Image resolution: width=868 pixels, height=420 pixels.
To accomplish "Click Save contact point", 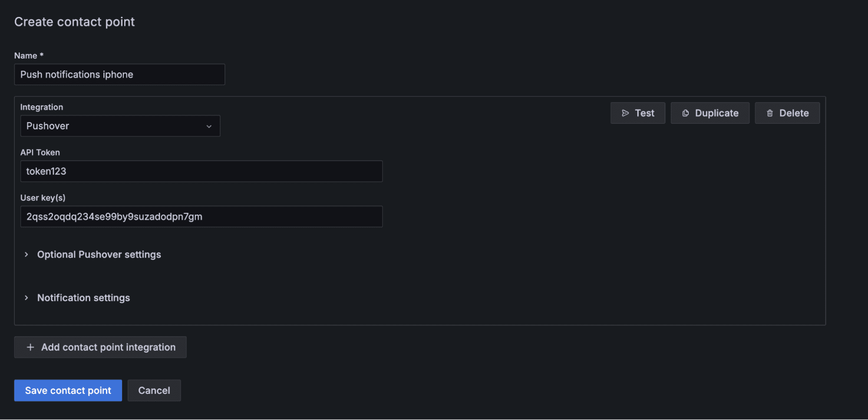I will pos(68,390).
